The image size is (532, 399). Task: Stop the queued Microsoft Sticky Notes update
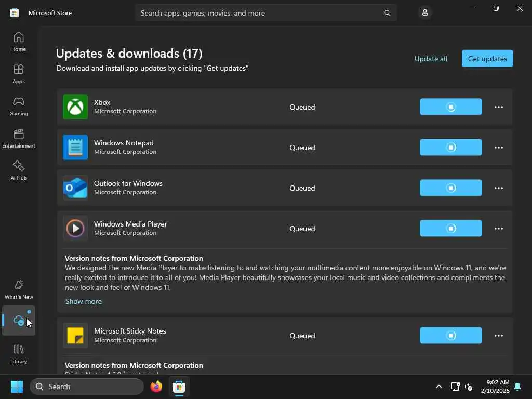(x=450, y=336)
